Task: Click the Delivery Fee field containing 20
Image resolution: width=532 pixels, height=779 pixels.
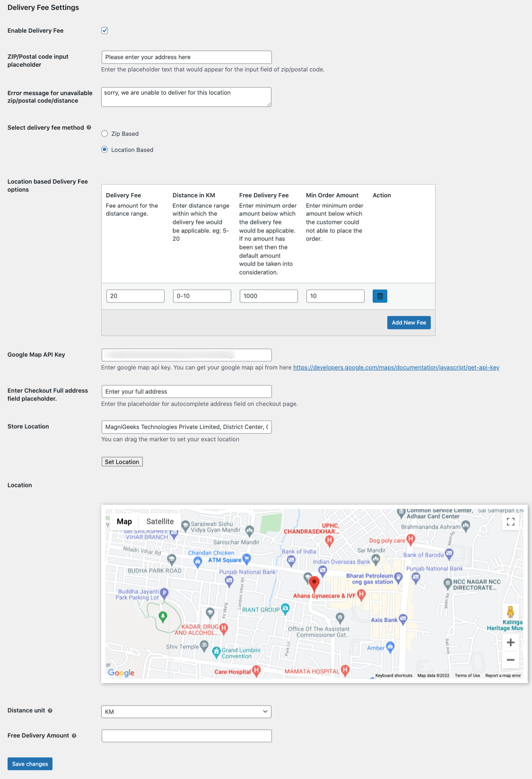Action: point(135,296)
